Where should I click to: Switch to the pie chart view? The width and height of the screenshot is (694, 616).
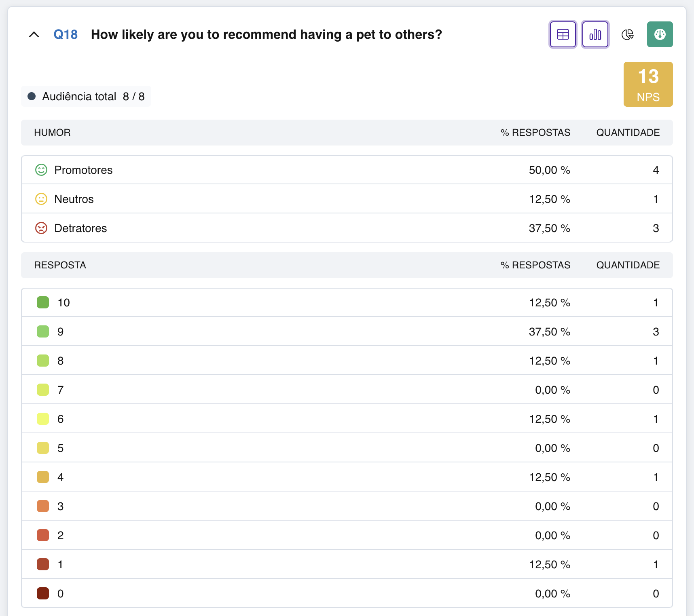[628, 34]
